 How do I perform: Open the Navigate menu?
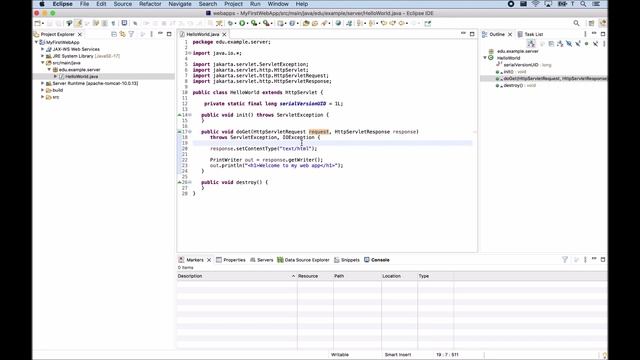click(180, 4)
